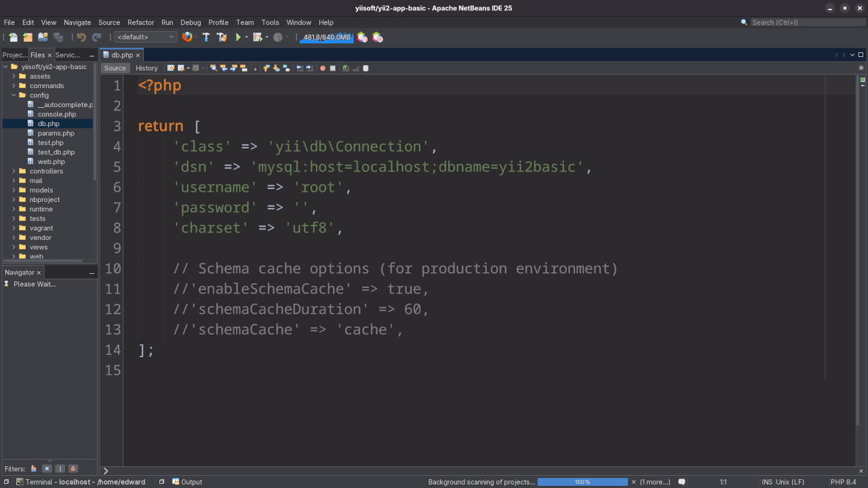Click the Last Edit editor toolbar icon

click(171, 68)
